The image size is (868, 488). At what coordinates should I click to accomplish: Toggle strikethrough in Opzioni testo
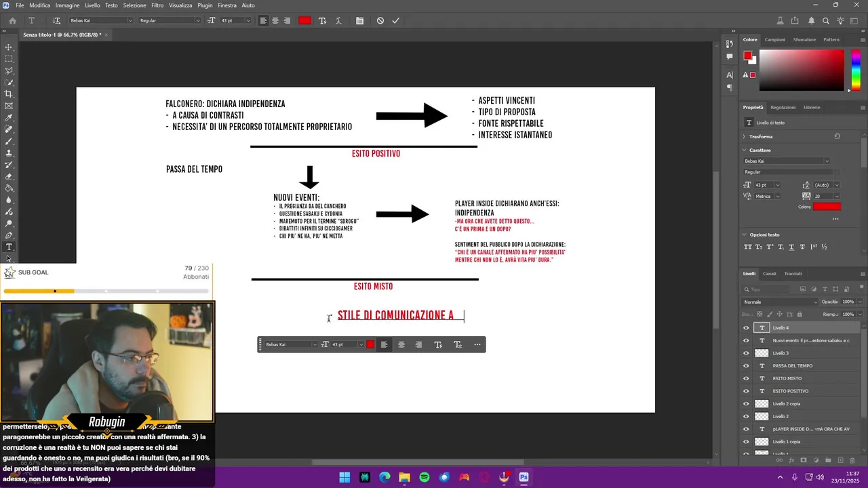click(x=802, y=247)
